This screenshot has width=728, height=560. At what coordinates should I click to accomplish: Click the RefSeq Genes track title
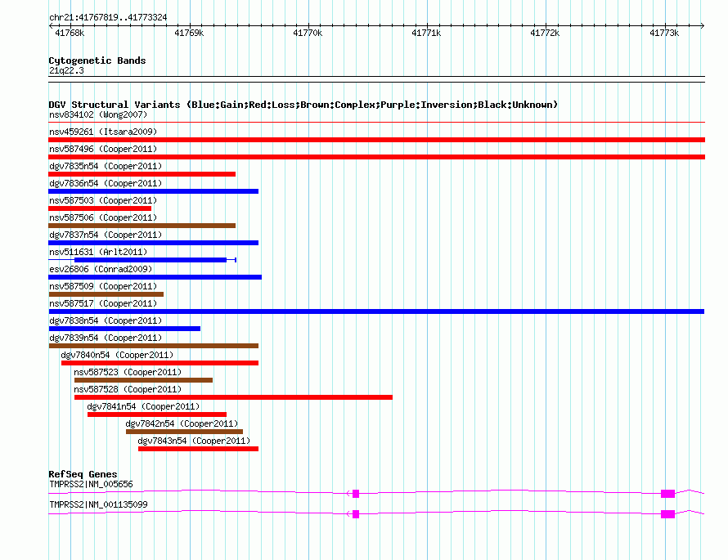point(83,474)
